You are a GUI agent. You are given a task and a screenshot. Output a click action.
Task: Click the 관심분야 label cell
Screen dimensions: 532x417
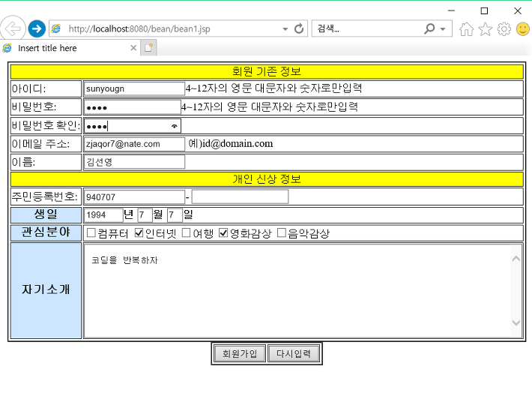point(46,232)
